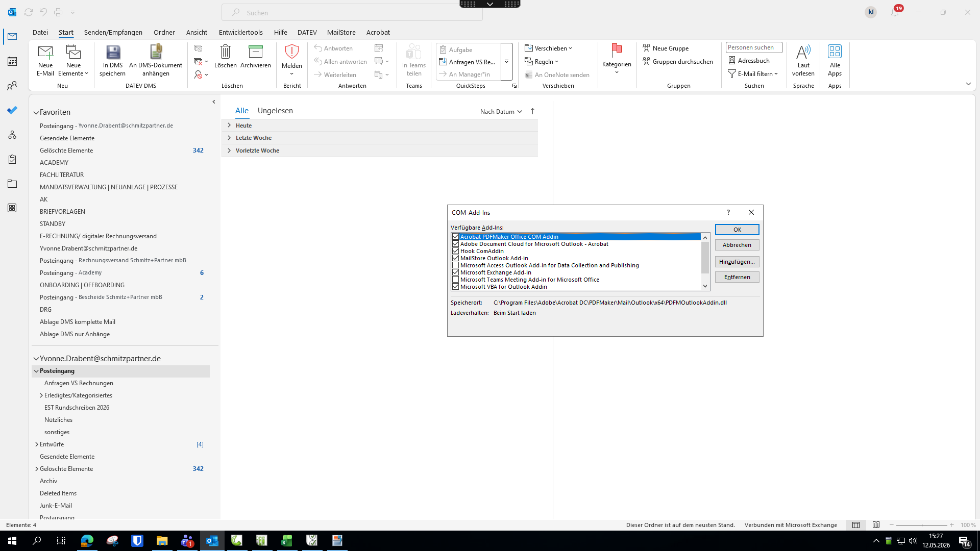The width and height of the screenshot is (980, 551).
Task: Expand the Erledigtes/Kategorisiertes folder
Action: 41,395
